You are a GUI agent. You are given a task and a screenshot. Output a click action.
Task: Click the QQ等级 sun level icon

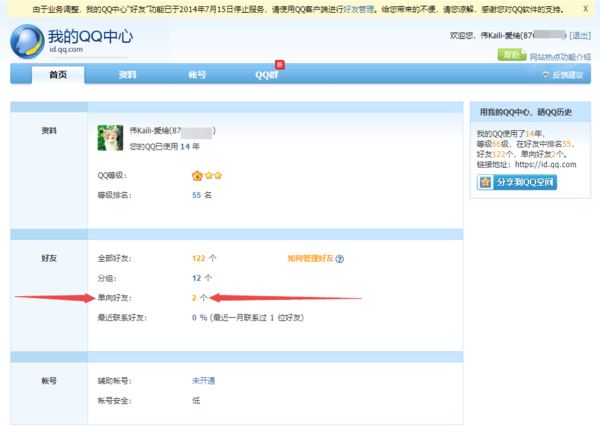tap(197, 175)
